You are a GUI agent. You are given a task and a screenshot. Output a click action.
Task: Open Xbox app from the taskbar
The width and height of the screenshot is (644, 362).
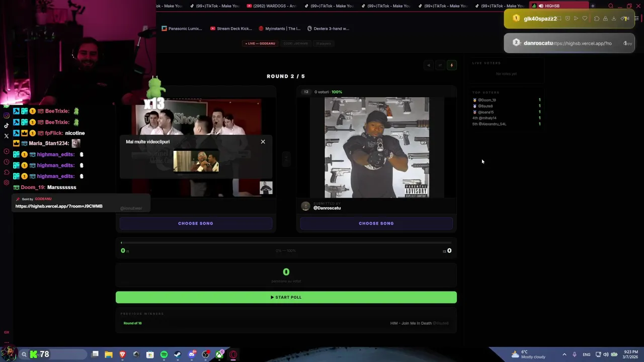point(219,354)
